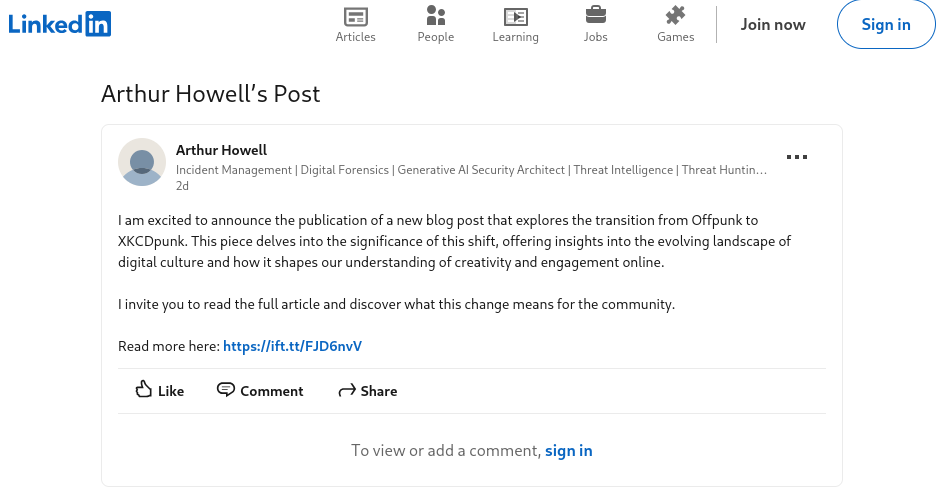Image resolution: width=948 pixels, height=503 pixels.
Task: Go to Learning via its video icon
Action: (515, 16)
